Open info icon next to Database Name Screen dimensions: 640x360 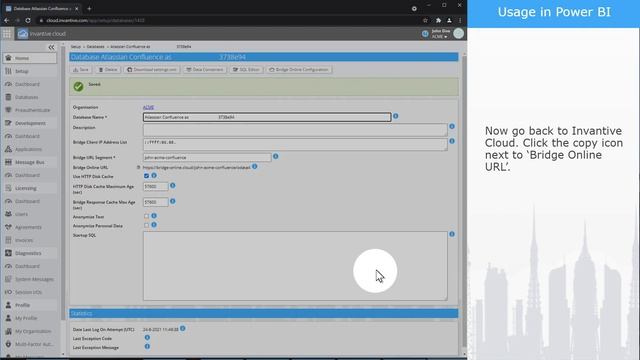[x=396, y=116]
